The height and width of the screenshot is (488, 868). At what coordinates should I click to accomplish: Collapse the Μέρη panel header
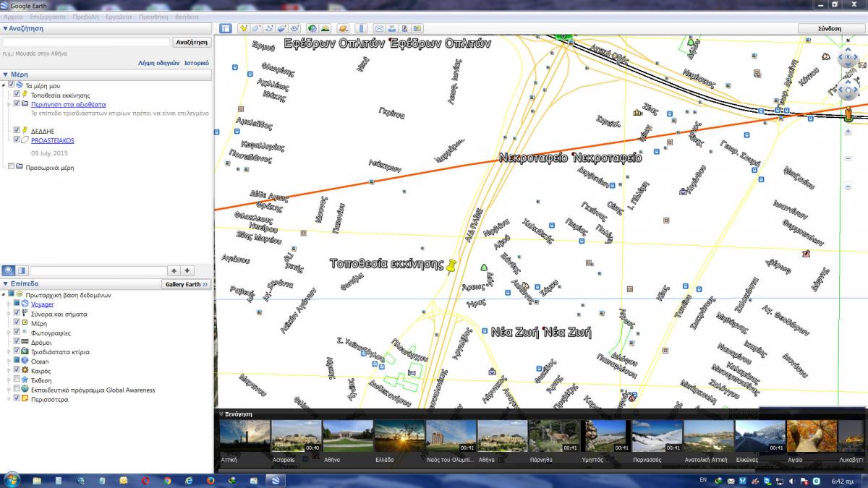[6, 74]
